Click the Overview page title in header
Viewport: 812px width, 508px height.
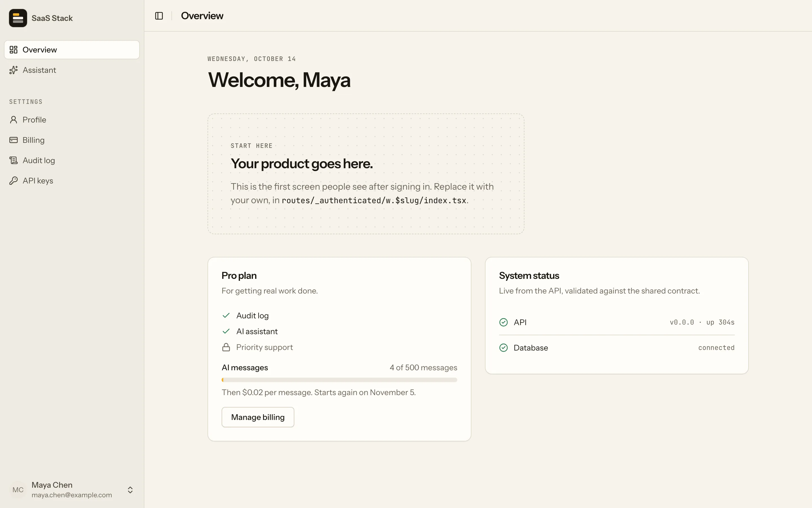(202, 16)
